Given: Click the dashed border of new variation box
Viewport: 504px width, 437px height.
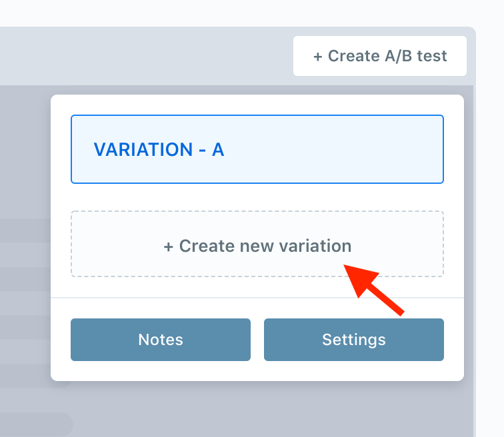Looking at the screenshot, I should [257, 211].
